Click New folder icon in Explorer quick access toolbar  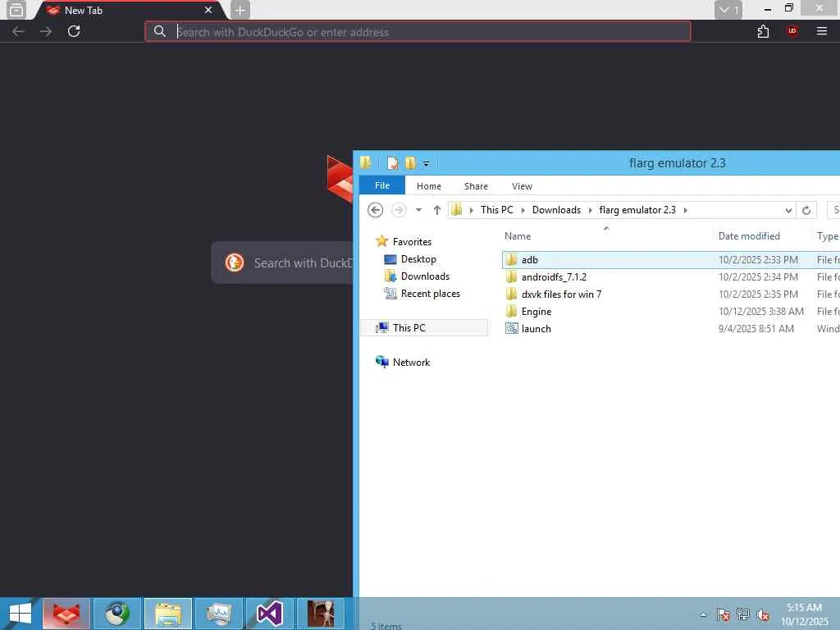point(410,163)
